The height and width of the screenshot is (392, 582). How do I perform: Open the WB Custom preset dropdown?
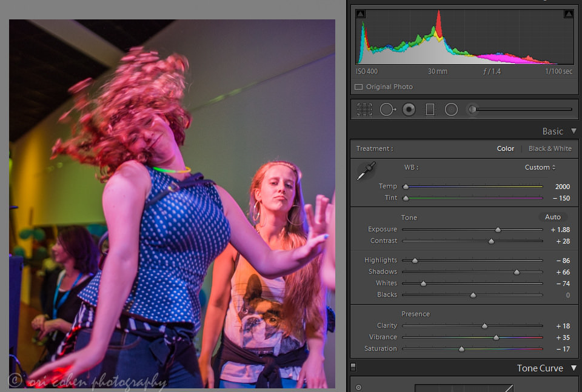(x=540, y=167)
